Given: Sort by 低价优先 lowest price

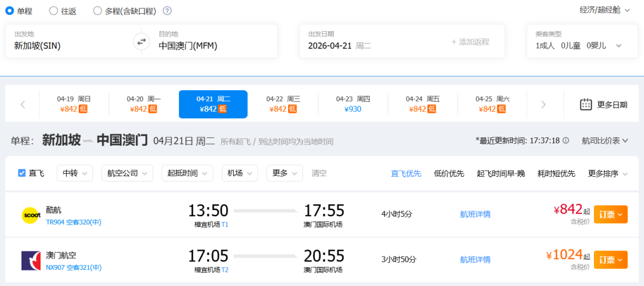Looking at the screenshot, I should click(449, 173).
